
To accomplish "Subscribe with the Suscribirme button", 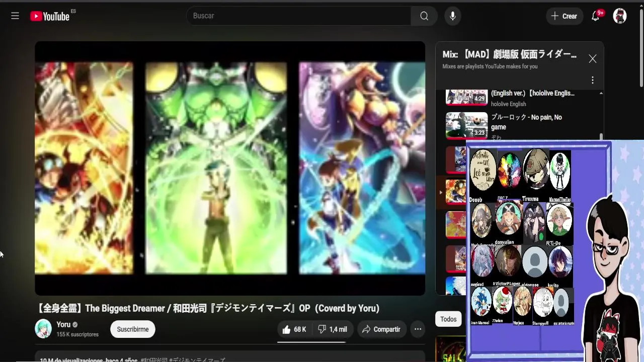I will 133,329.
